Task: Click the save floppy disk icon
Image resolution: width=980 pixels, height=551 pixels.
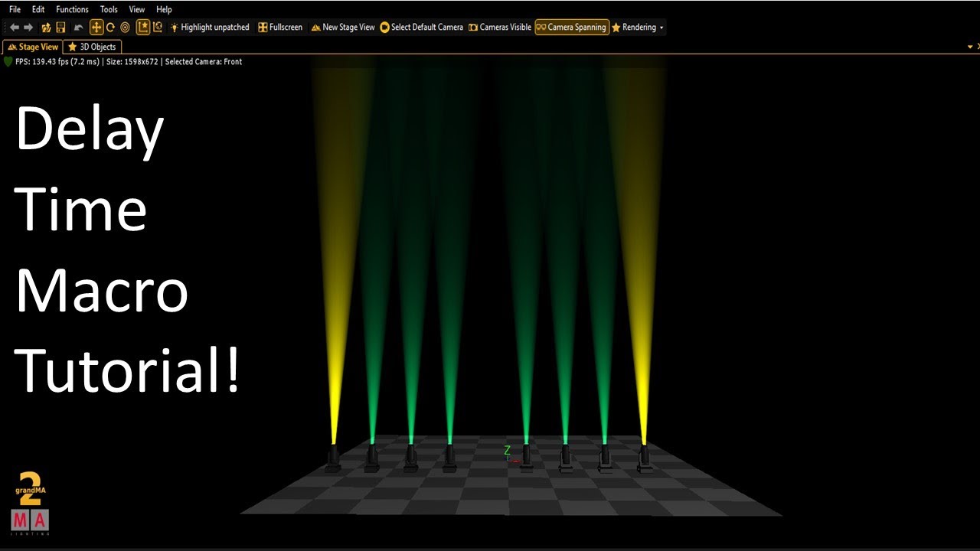Action: click(60, 27)
